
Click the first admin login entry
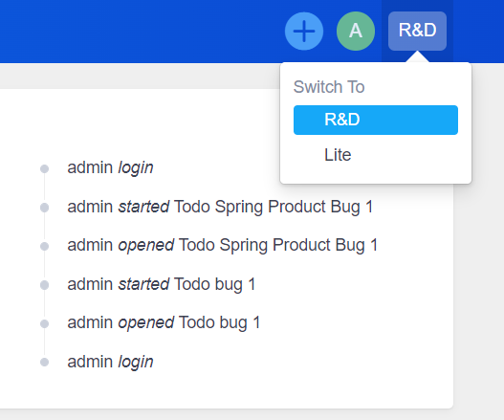pos(110,167)
